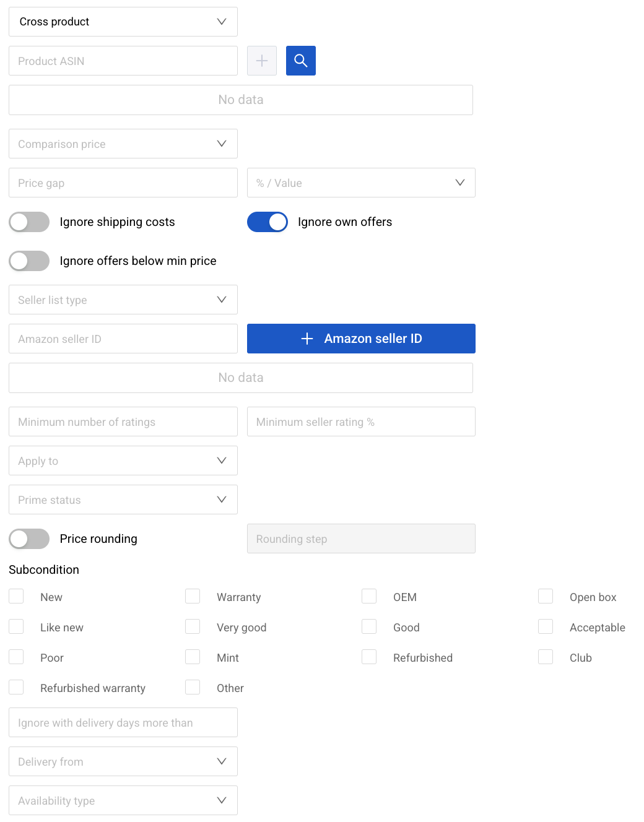Check the New subcondition checkbox
The width and height of the screenshot is (644, 822).
coord(17,597)
